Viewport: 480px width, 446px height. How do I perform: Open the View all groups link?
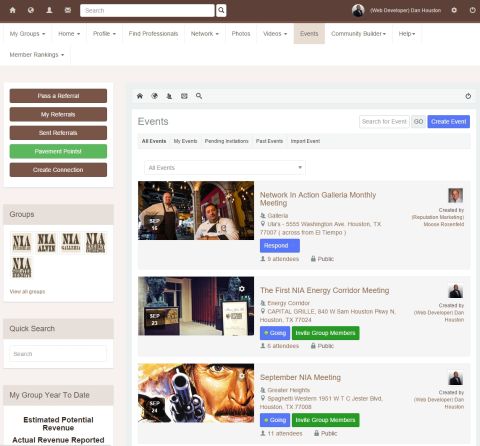[27, 292]
